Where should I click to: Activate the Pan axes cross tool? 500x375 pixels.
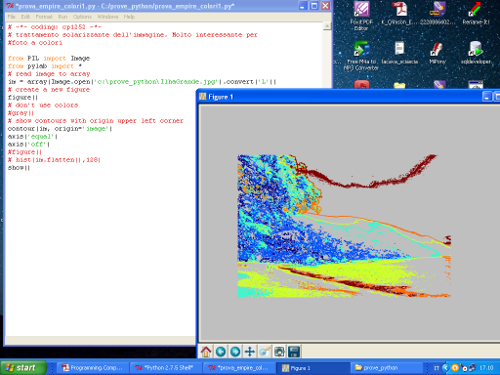point(250,351)
